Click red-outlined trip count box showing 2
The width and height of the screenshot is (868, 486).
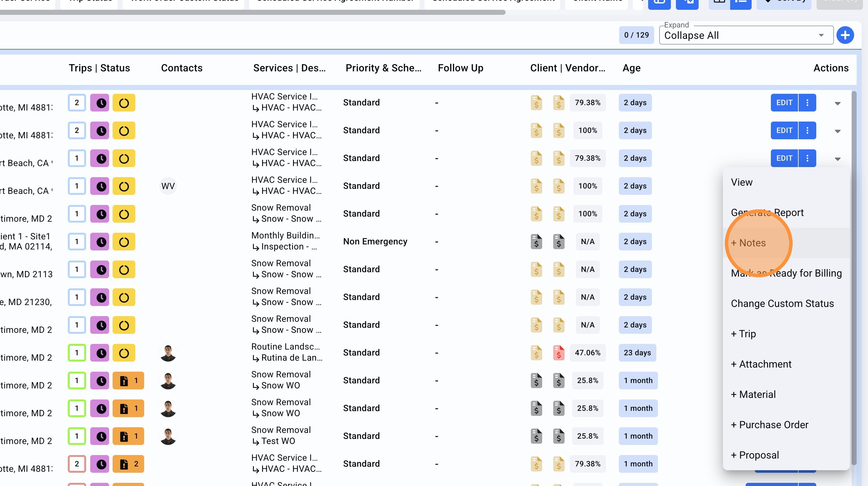point(77,464)
